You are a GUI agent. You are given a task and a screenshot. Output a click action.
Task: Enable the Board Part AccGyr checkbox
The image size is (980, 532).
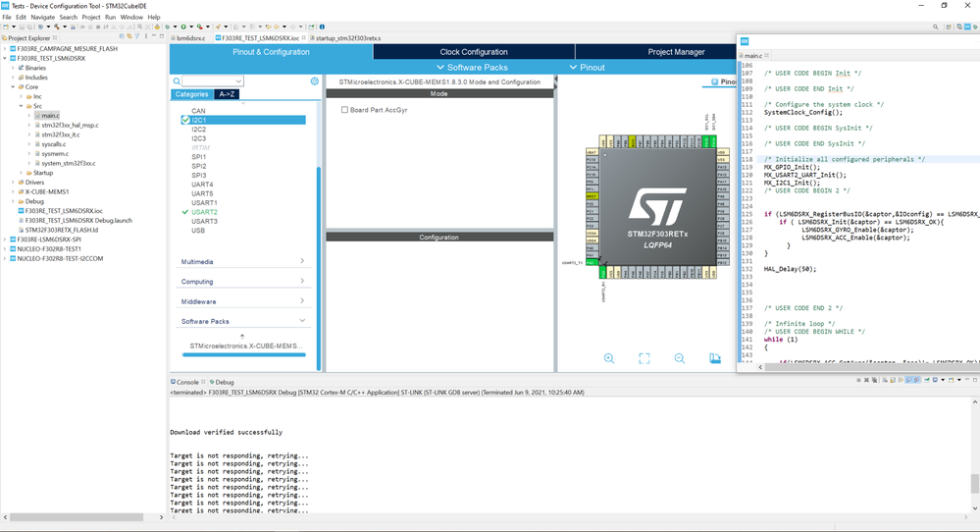(x=344, y=109)
